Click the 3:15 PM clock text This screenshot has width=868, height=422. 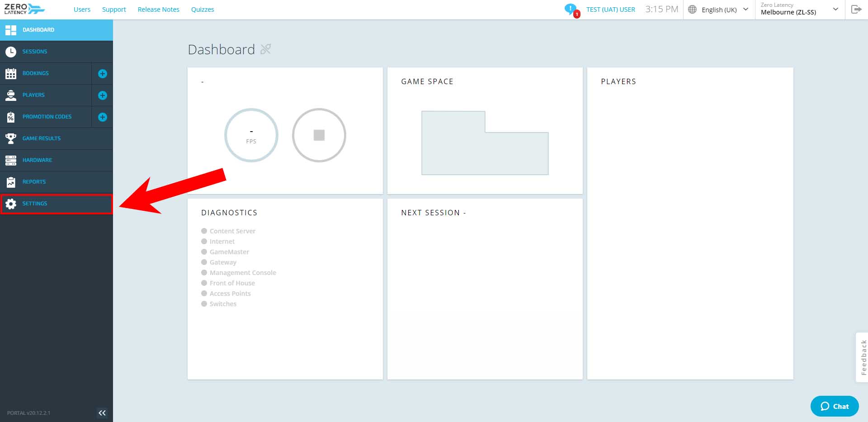click(662, 9)
